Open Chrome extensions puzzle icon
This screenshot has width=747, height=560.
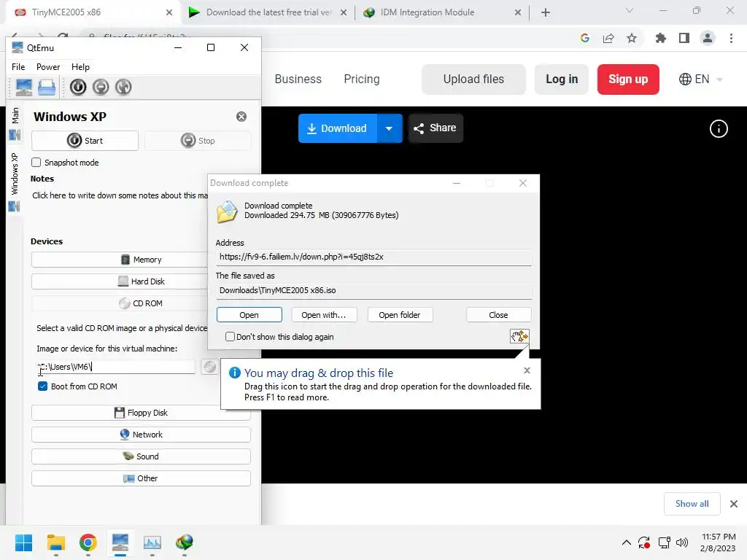(661, 38)
